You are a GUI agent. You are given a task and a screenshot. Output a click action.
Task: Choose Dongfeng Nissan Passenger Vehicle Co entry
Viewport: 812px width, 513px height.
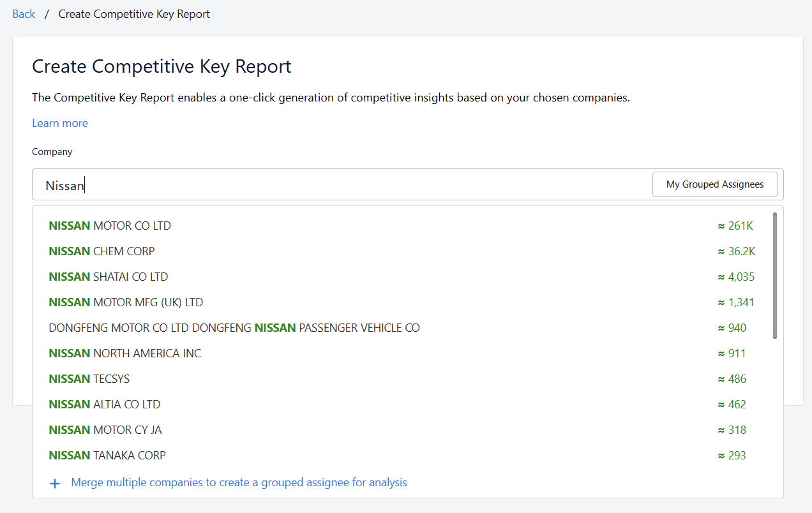tap(234, 328)
